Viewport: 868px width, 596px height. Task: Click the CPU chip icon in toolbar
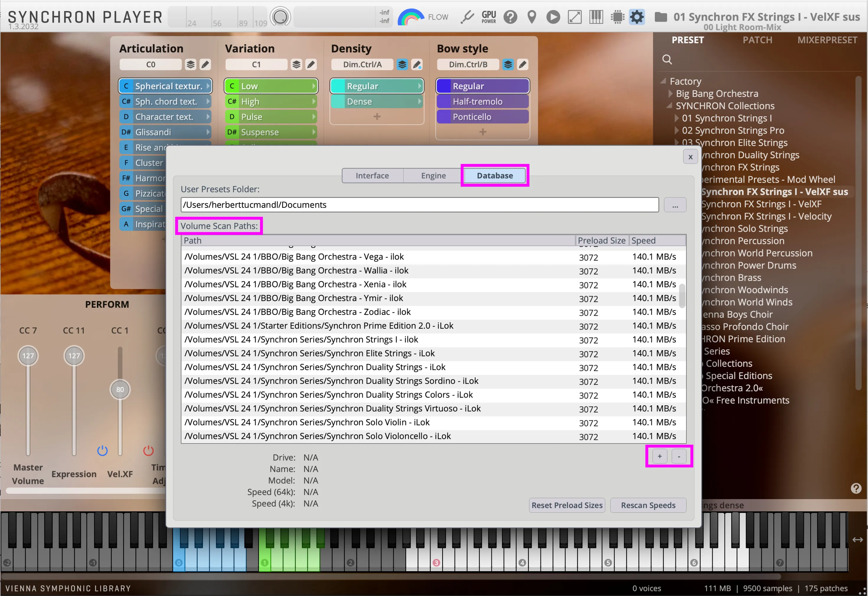[x=617, y=17]
